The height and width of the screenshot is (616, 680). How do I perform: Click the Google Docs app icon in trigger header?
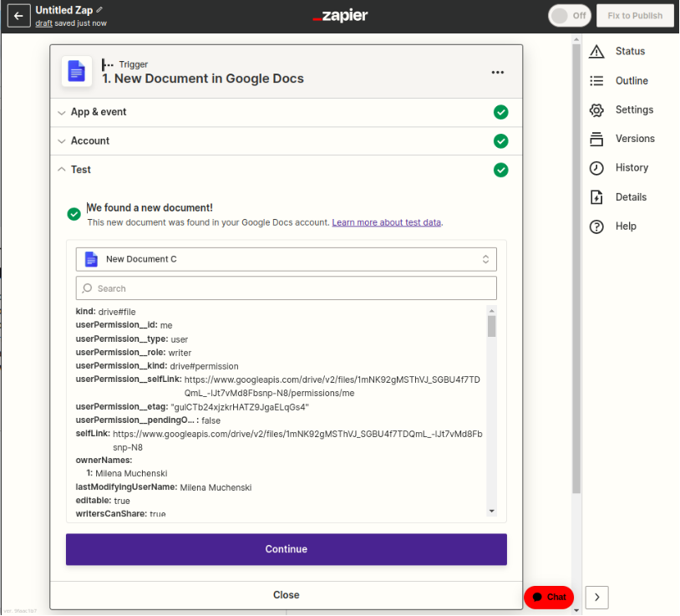tap(77, 71)
